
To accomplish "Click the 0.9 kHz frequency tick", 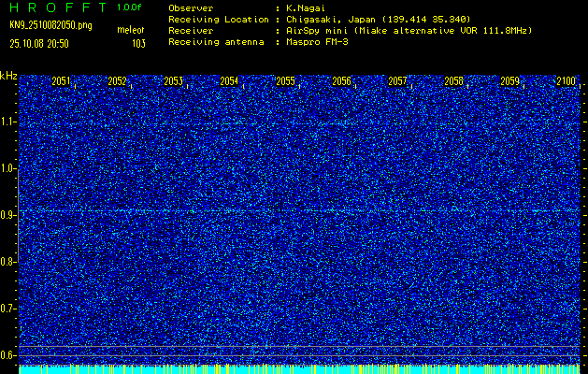I will [x=8, y=215].
